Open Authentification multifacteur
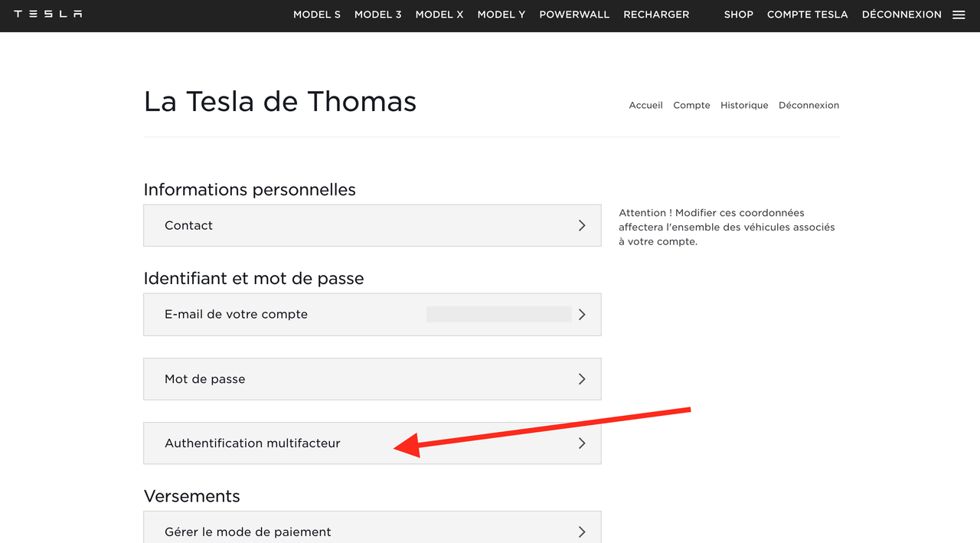Screen dimensions: 980x543 tap(372, 443)
